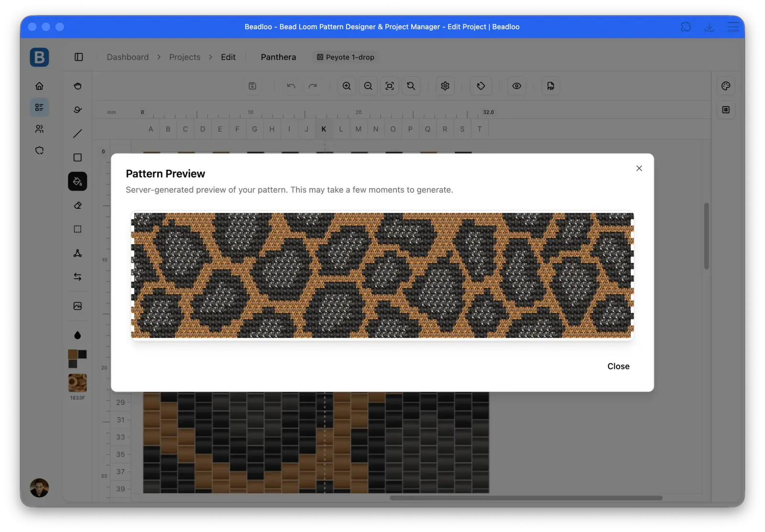Click the 1833F bead thumbnail
The width and height of the screenshot is (765, 532).
pos(77,383)
